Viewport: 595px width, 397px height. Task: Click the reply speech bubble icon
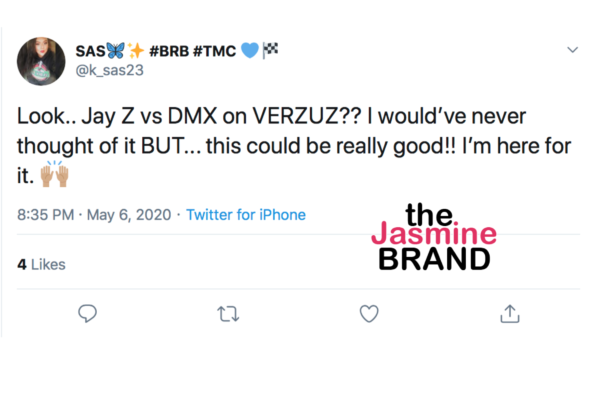click(87, 314)
